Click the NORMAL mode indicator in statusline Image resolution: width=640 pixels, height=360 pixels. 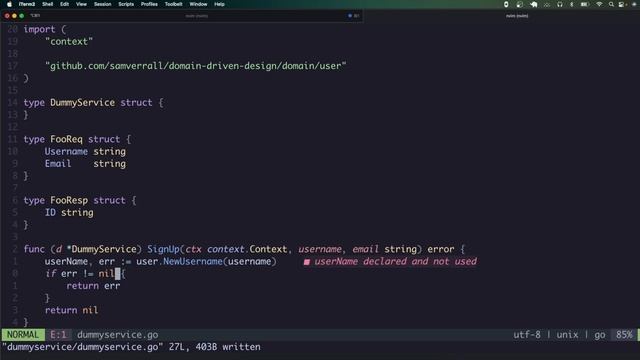coord(23,335)
